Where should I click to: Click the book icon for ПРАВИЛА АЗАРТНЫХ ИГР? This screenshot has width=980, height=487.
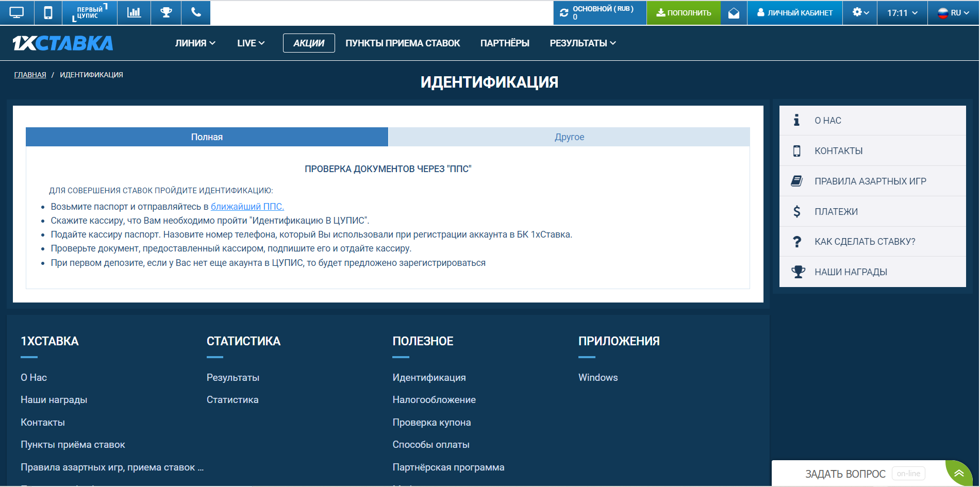click(797, 181)
